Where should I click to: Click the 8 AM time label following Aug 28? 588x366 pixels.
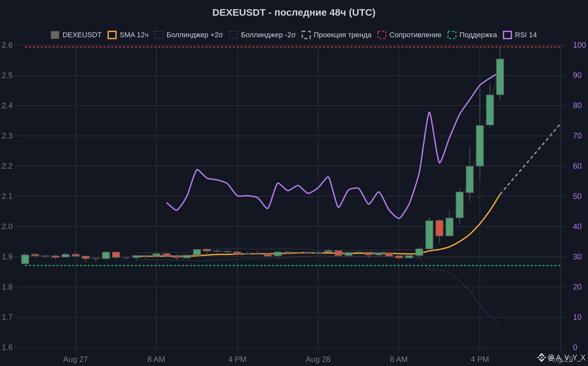click(x=399, y=359)
